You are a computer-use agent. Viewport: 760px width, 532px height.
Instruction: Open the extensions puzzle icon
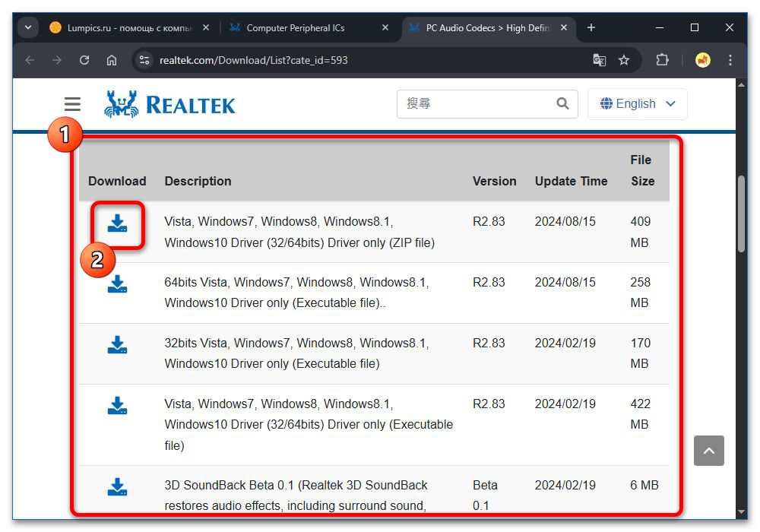(662, 60)
